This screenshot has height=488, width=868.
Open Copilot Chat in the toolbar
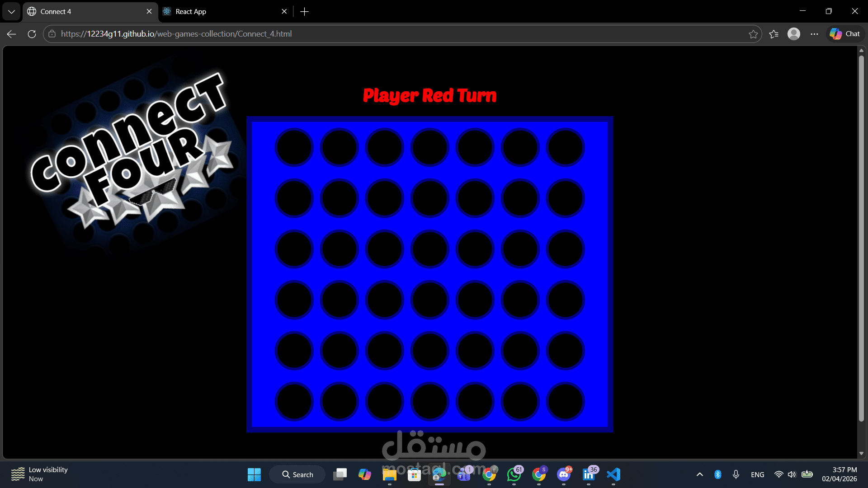click(845, 34)
